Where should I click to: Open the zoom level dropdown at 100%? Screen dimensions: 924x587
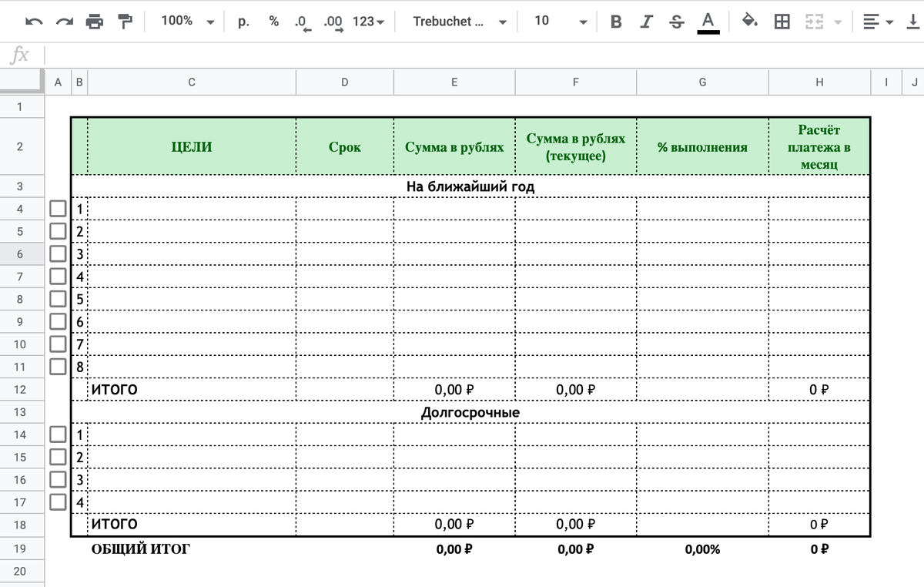click(x=187, y=22)
